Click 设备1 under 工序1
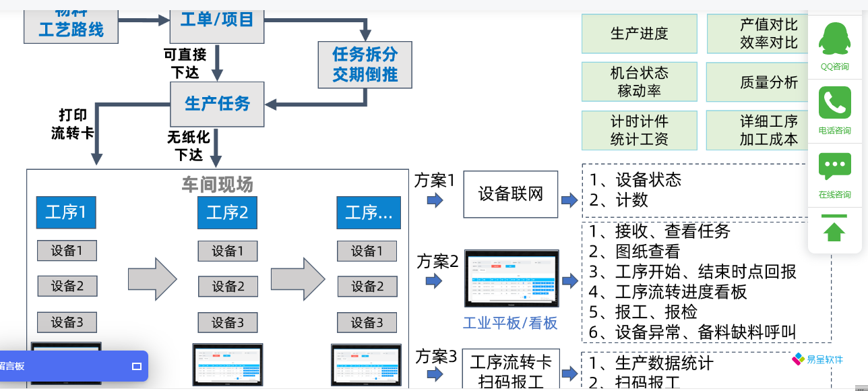 (67, 251)
